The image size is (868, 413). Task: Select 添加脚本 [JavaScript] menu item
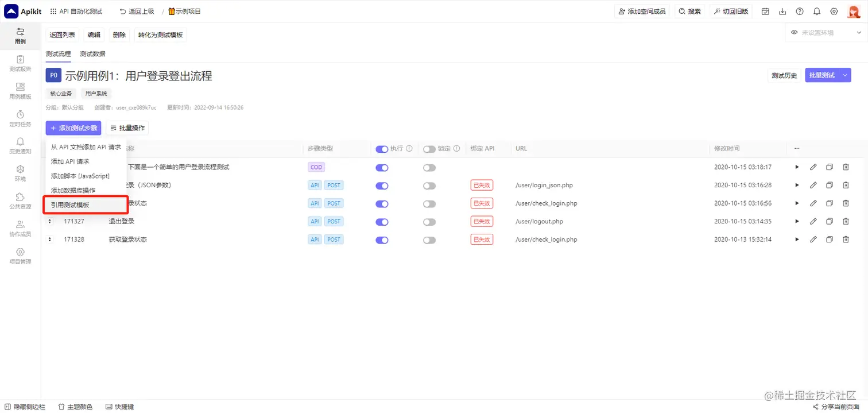point(86,176)
